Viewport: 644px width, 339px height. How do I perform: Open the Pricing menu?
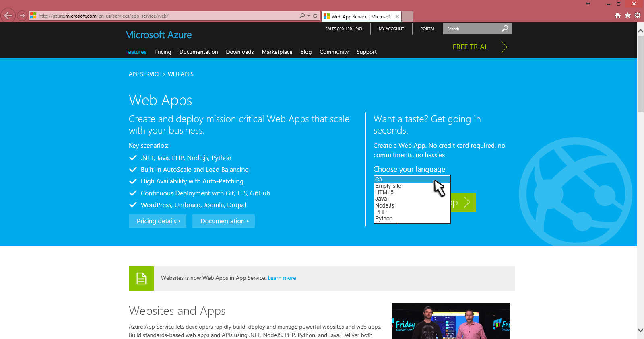coord(163,52)
